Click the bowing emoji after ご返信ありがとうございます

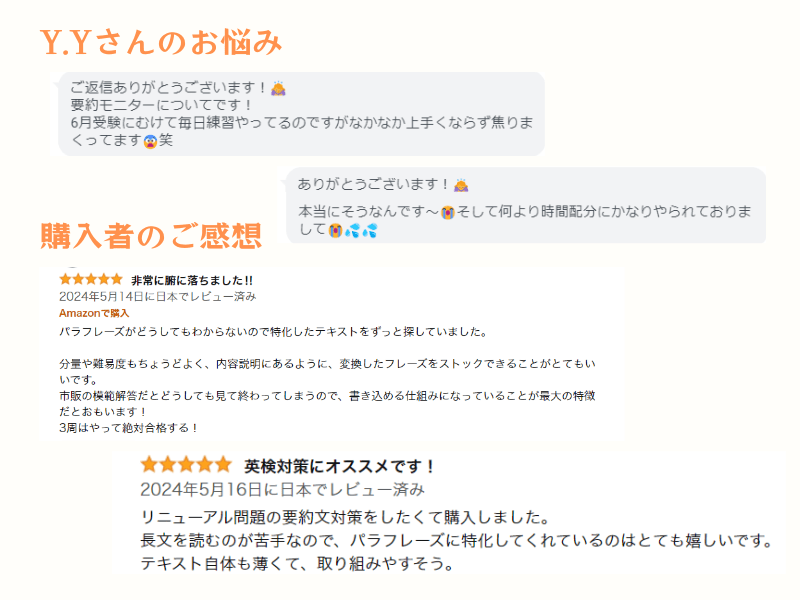point(279,88)
